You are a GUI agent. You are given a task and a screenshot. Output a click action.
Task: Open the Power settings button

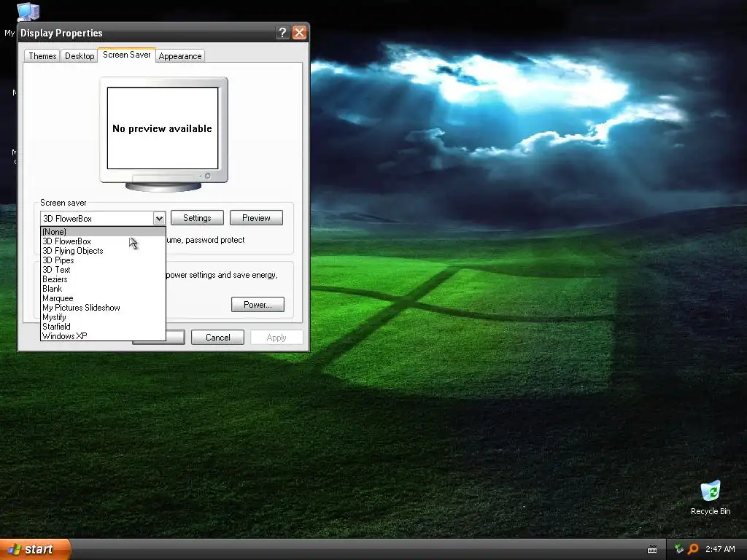point(258,305)
